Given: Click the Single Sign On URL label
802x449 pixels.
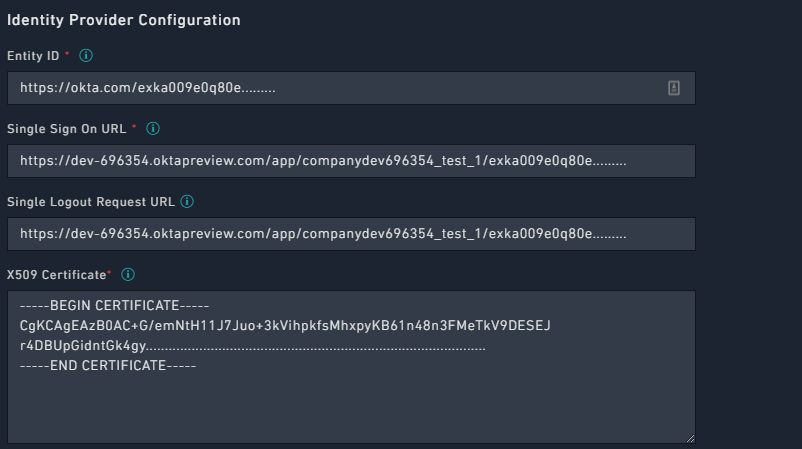Looking at the screenshot, I should point(66,129).
